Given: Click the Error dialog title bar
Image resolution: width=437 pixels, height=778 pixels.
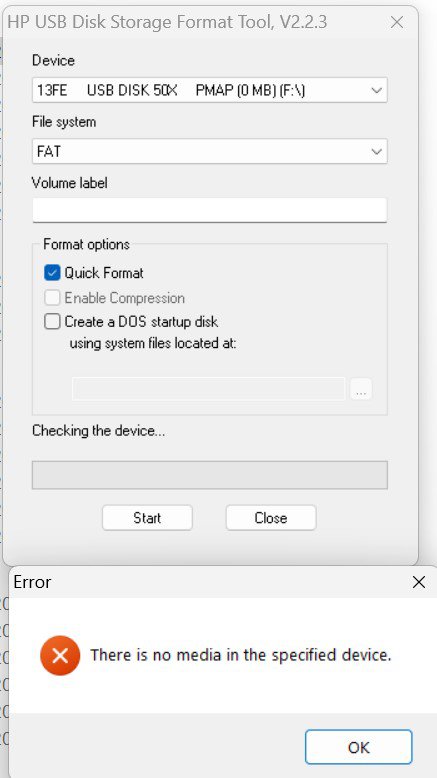Looking at the screenshot, I should coord(208,582).
